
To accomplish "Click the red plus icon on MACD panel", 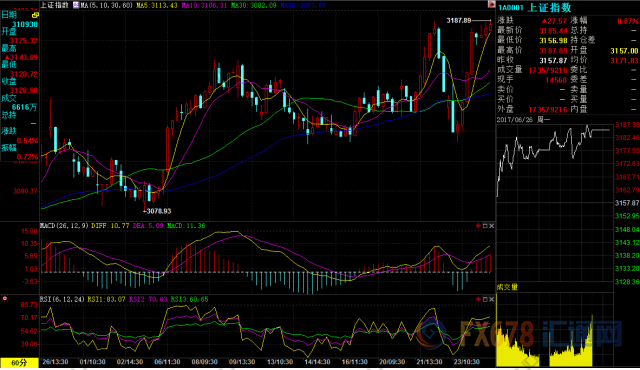I will 478,226.
